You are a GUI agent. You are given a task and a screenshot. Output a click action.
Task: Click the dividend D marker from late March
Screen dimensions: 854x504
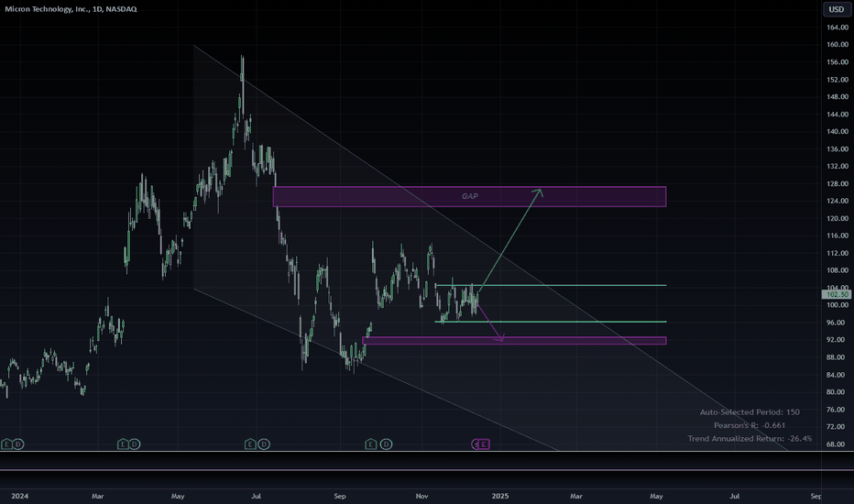tap(135, 444)
